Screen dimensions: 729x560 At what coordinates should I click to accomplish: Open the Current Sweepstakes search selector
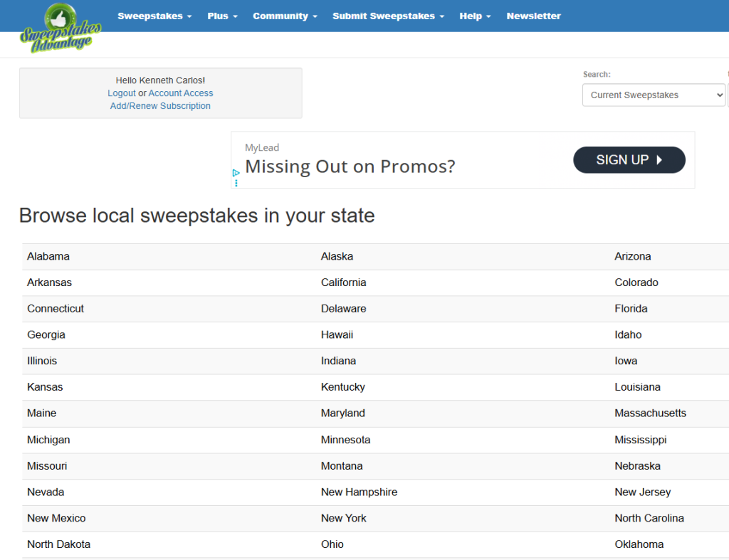point(653,95)
